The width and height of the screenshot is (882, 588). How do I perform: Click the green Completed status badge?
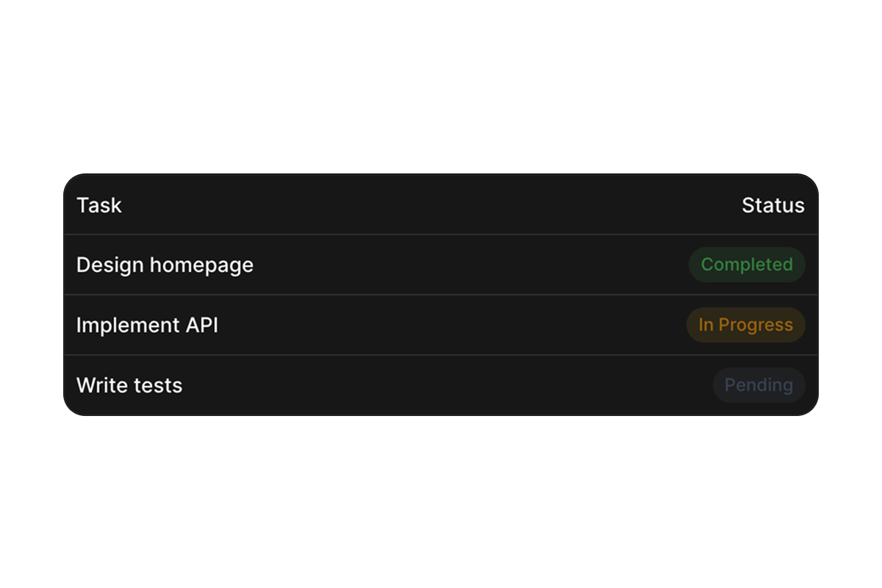coord(746,265)
